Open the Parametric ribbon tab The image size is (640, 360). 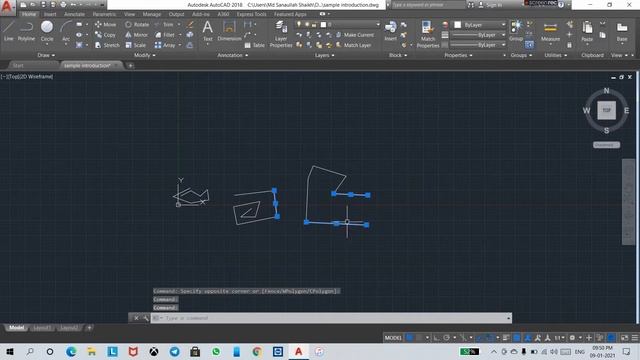pyautogui.click(x=104, y=14)
